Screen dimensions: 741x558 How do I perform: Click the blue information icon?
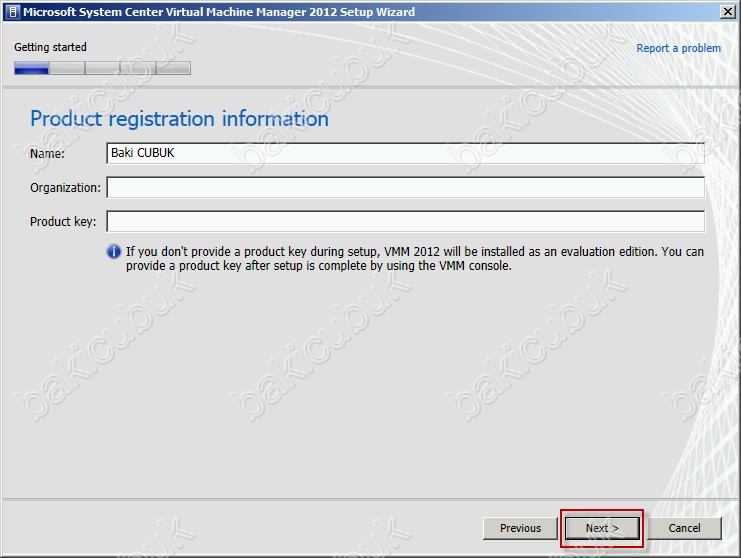(114, 251)
